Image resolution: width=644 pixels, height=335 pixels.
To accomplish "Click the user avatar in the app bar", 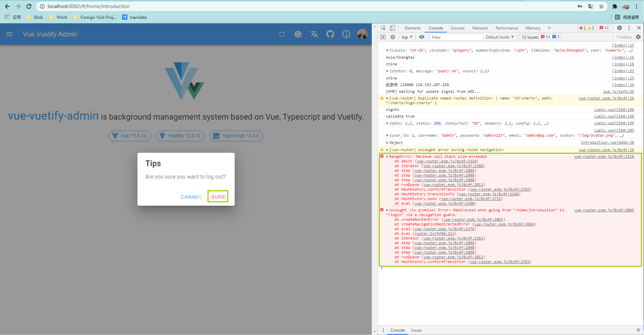I will click(362, 34).
